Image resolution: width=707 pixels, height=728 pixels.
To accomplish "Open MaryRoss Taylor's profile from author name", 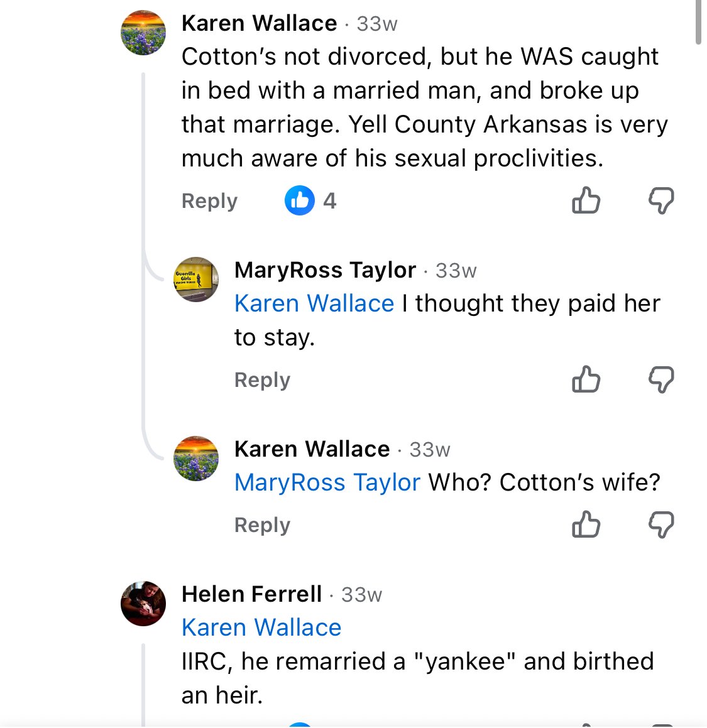I will click(x=325, y=270).
